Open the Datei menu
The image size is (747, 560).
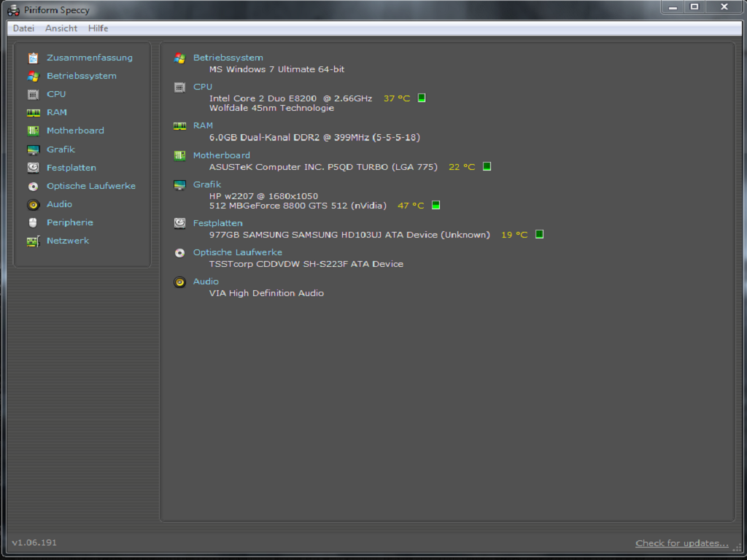point(23,28)
